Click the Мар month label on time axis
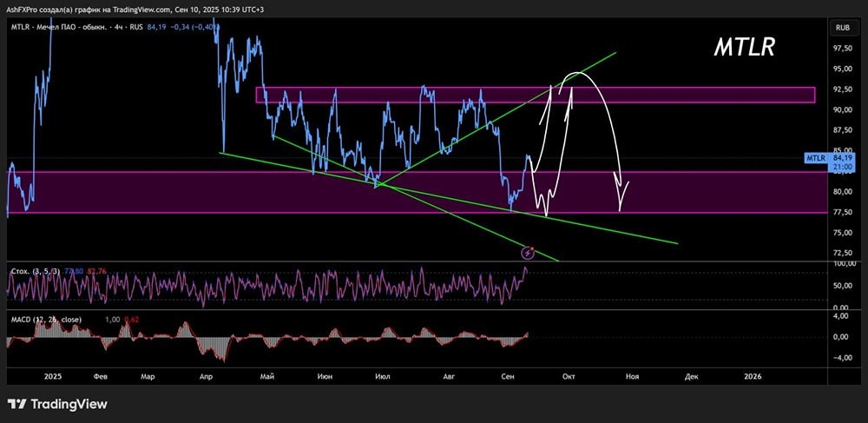The width and height of the screenshot is (868, 423). 148,376
